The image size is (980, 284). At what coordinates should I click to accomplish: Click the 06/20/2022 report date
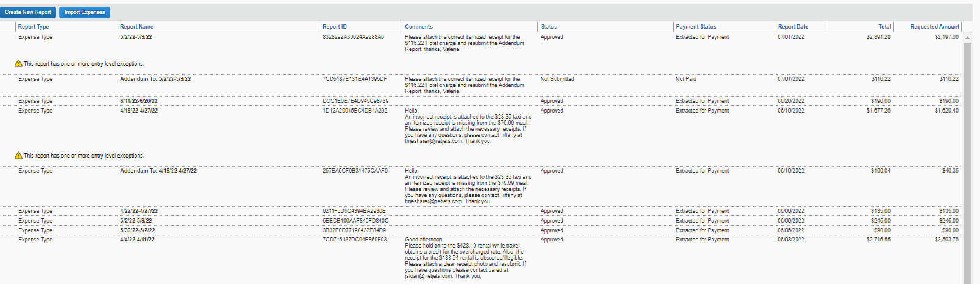[791, 101]
